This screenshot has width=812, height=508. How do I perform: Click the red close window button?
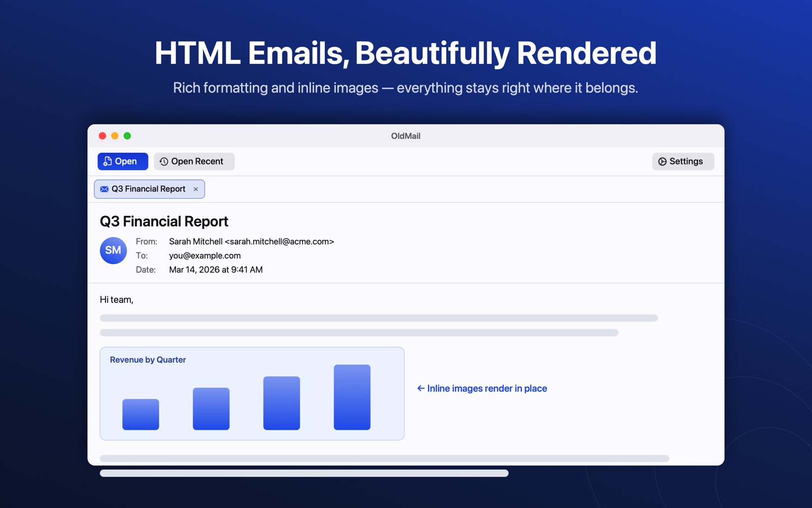point(103,136)
